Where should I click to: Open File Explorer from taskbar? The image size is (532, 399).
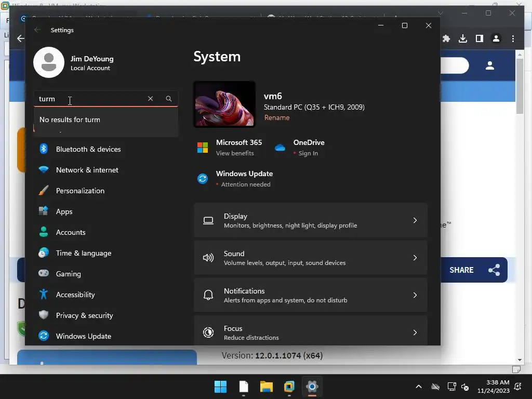(267, 387)
